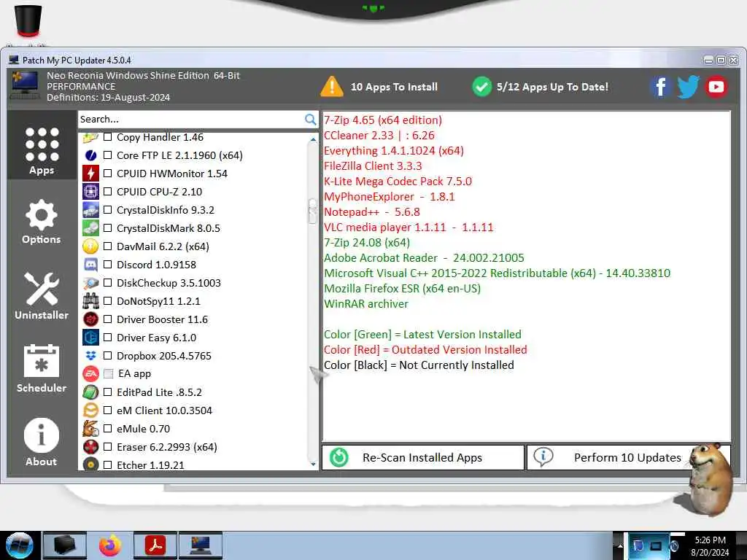Image resolution: width=747 pixels, height=560 pixels.
Task: Select VLC media player 1.1.11 entry
Action: (x=409, y=227)
